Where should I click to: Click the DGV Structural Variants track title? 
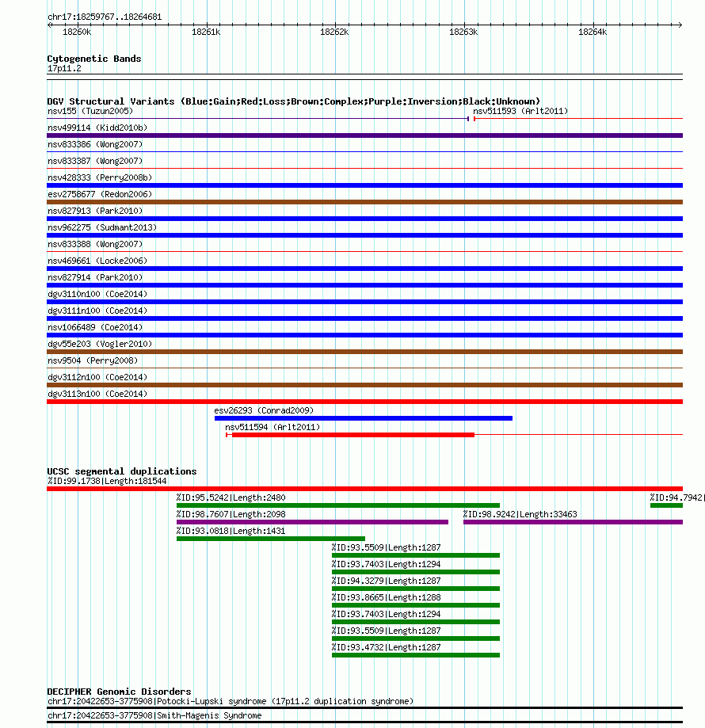(294, 101)
